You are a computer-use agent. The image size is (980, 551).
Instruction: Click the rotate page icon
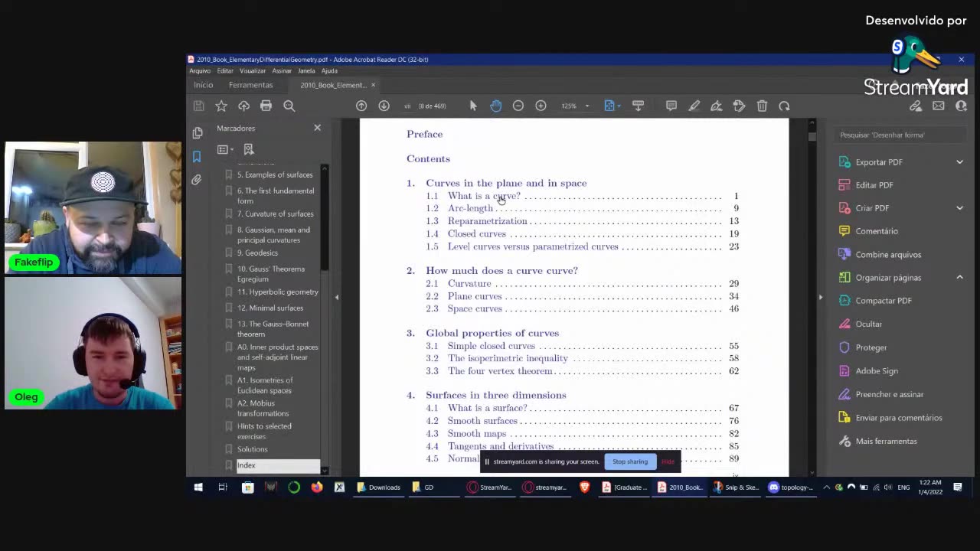point(784,106)
